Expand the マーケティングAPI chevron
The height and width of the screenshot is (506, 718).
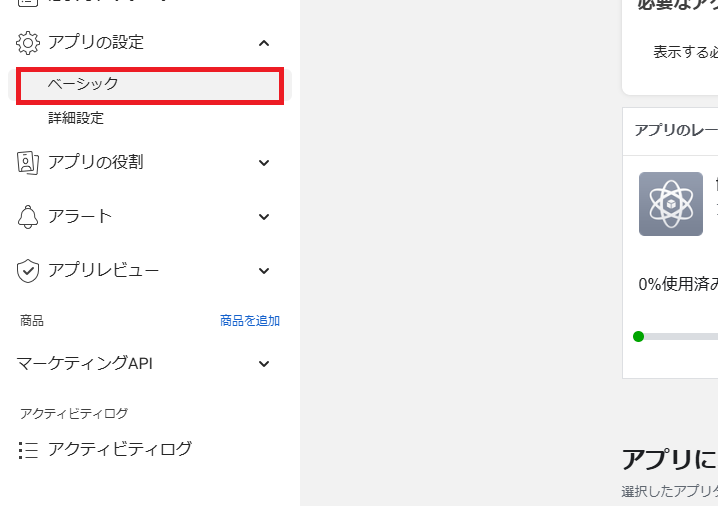coord(264,364)
